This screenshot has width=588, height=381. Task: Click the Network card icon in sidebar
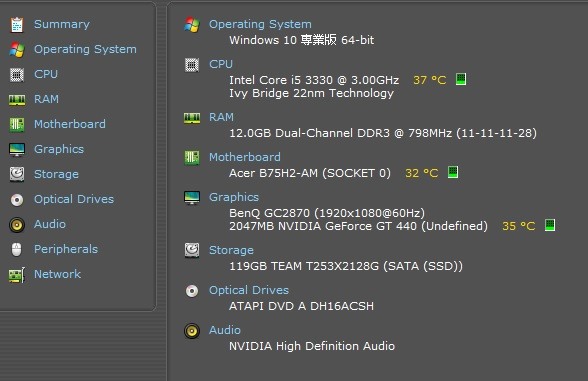click(x=17, y=275)
